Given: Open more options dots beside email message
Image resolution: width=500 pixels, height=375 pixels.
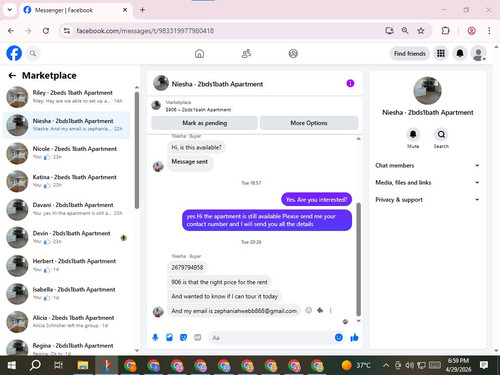Looking at the screenshot, I should coord(331,310).
